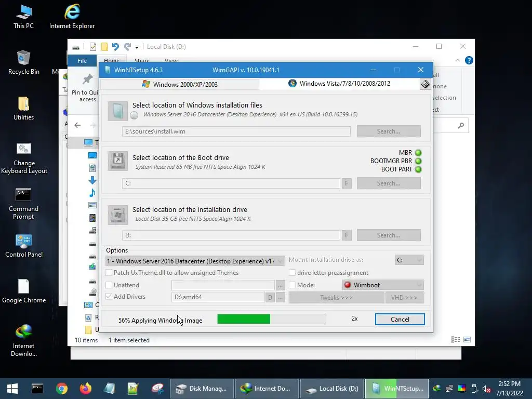Open Recycle Bin desktop icon
532x399 pixels.
[x=23, y=62]
